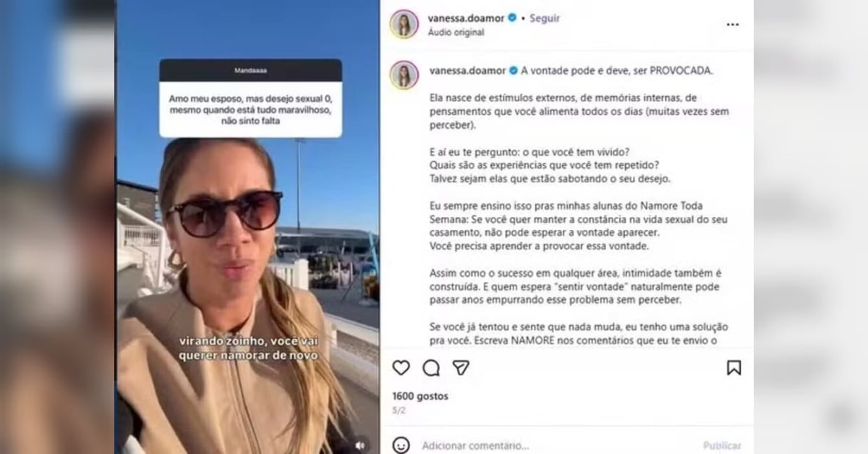Open the emoji picker smiley icon

pos(401,445)
